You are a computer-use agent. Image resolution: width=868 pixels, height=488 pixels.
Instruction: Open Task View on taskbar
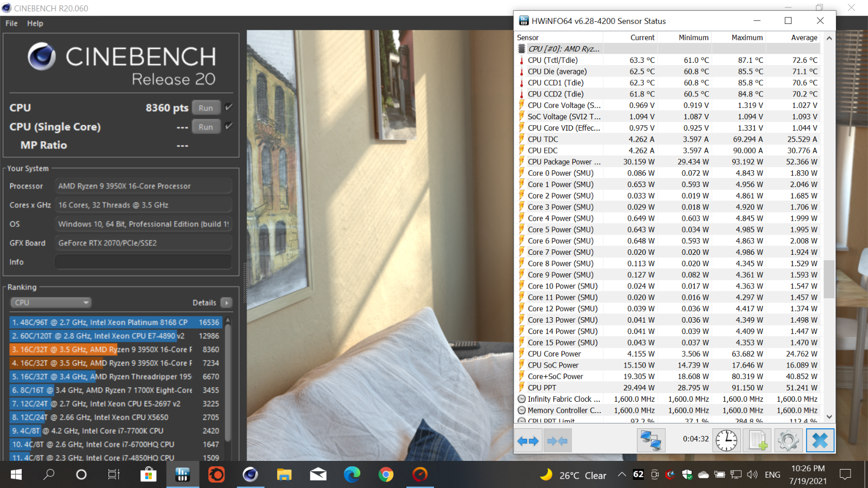113,475
